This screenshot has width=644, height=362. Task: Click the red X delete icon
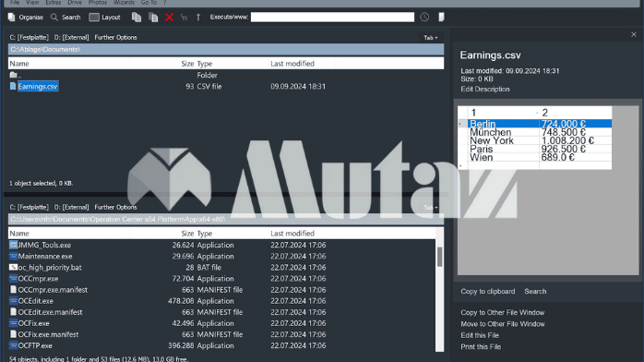[169, 18]
